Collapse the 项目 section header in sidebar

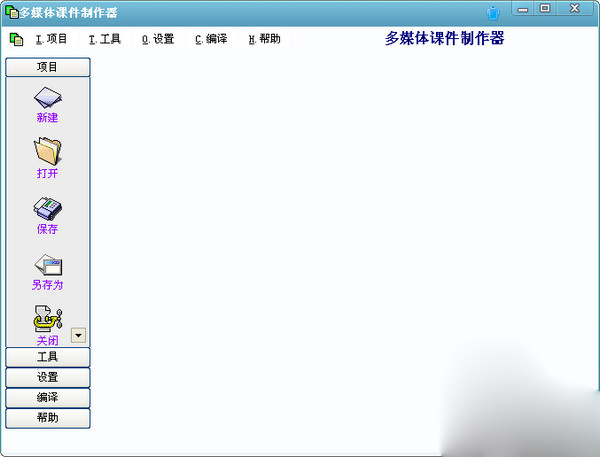coord(47,67)
